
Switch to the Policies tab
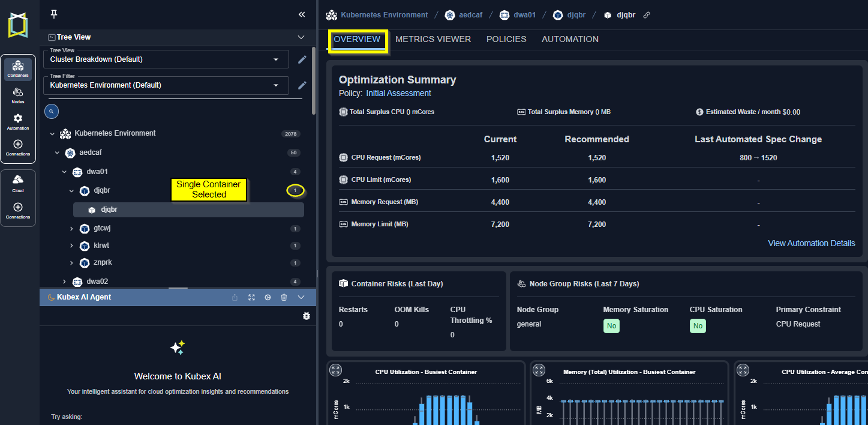506,39
